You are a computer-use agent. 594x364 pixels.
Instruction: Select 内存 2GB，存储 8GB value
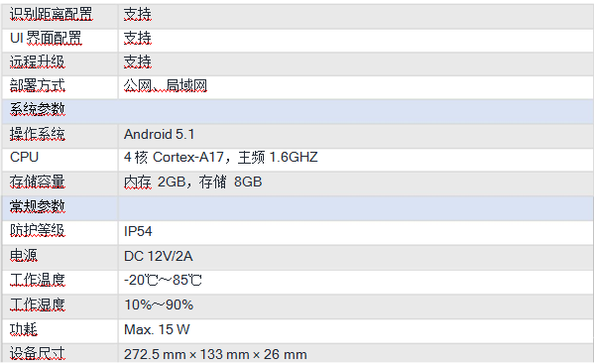coord(192,182)
